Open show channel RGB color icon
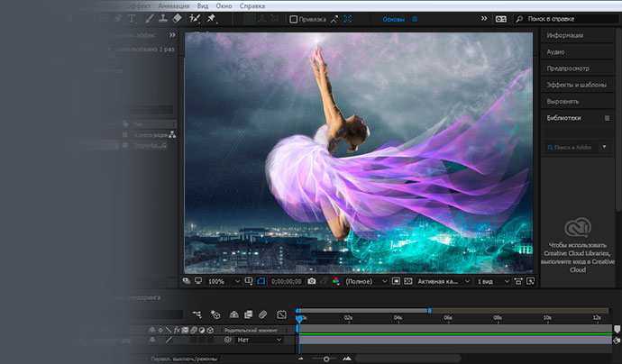 (336, 281)
